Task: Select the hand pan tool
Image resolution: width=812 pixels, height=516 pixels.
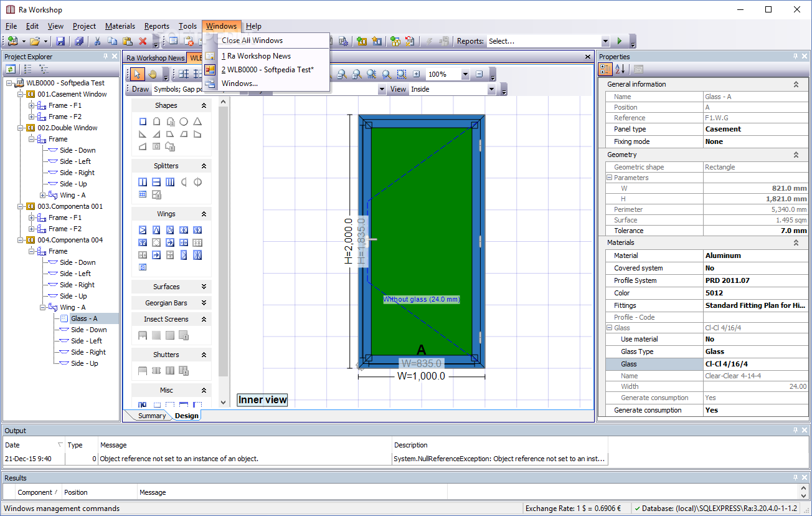Action: coord(152,74)
